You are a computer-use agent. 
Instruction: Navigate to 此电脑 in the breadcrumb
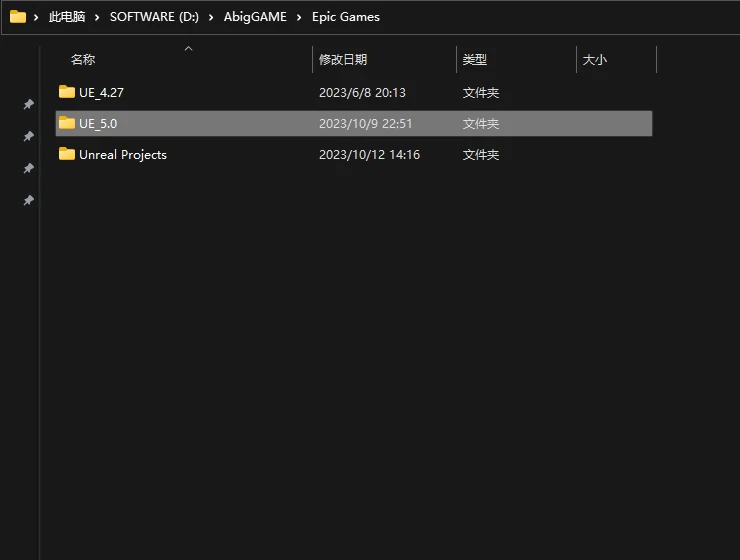coord(67,17)
